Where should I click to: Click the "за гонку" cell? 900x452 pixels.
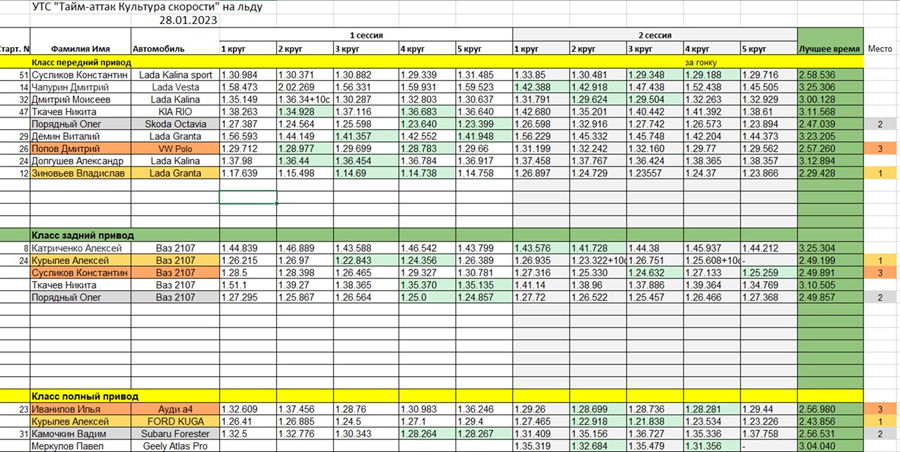[700, 62]
